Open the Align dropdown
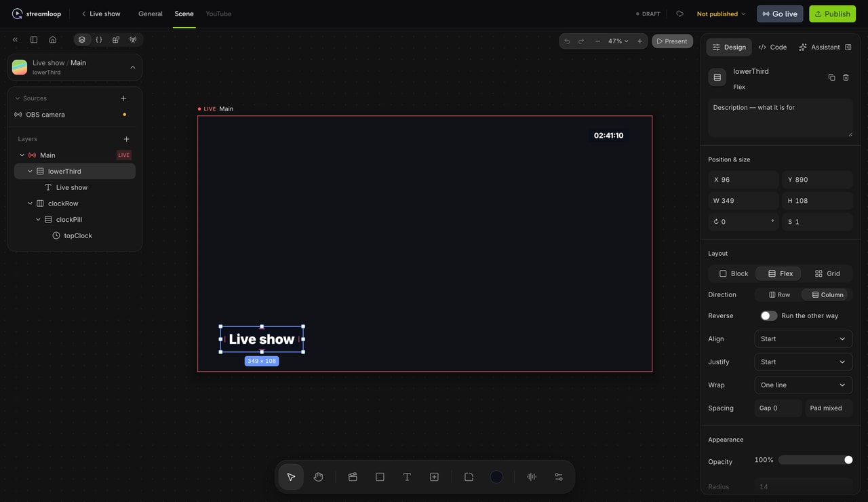Viewport: 868px width, 502px height. 803,339
